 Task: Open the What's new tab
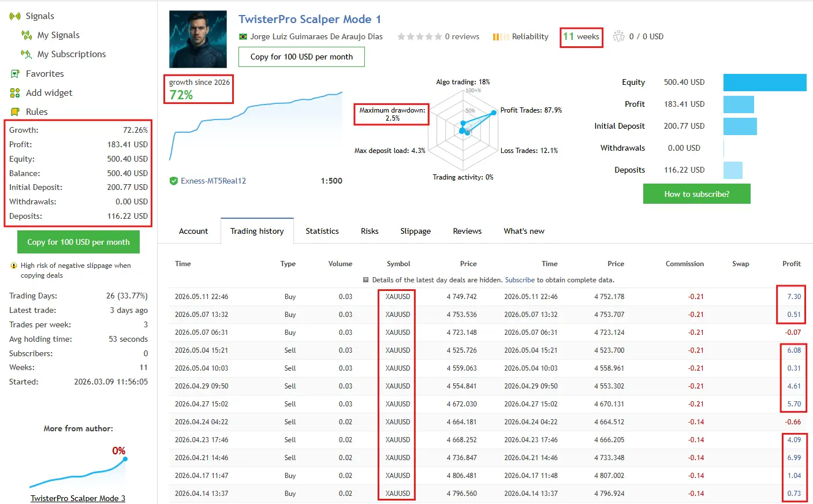click(x=524, y=231)
